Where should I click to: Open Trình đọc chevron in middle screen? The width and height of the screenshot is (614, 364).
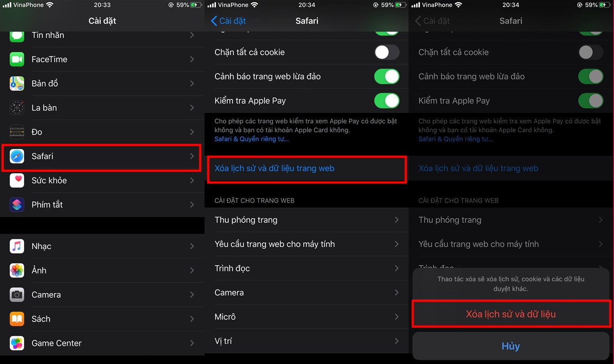click(x=396, y=268)
